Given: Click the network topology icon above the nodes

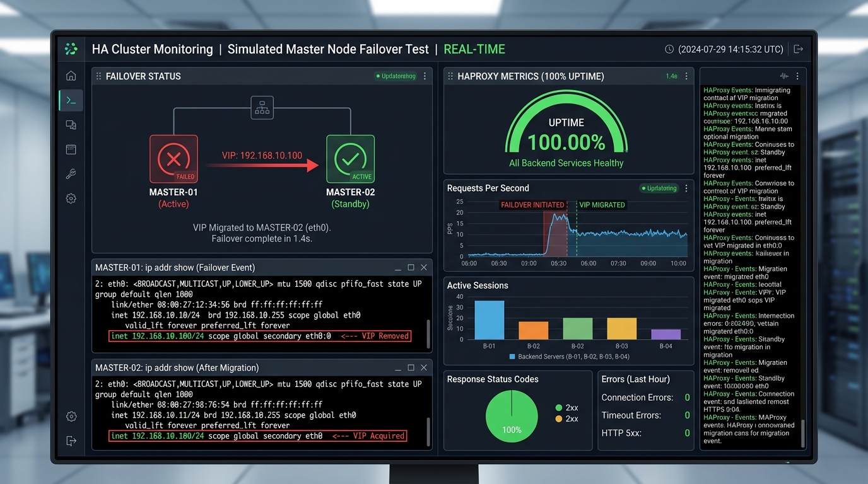Looking at the screenshot, I should pyautogui.click(x=262, y=107).
